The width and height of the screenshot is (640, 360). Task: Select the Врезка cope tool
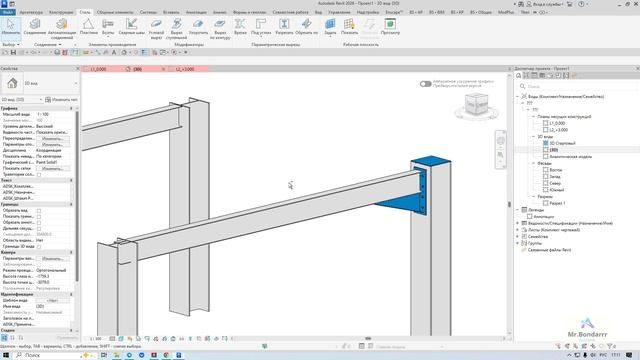(x=240, y=27)
